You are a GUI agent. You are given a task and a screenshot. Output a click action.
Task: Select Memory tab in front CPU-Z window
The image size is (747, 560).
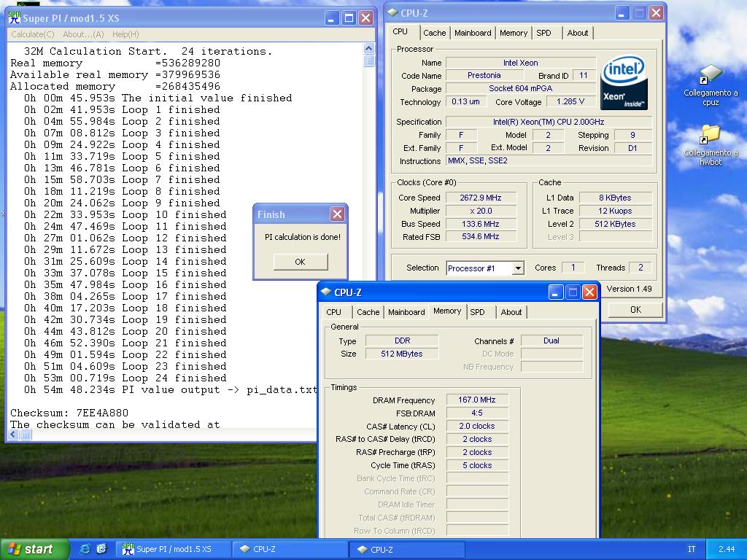coord(447,311)
